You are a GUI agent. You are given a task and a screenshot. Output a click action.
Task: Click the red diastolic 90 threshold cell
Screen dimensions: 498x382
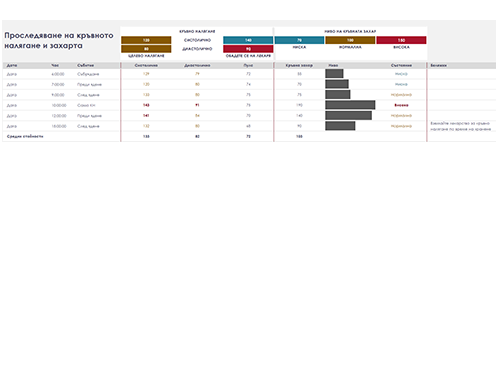pos(248,49)
